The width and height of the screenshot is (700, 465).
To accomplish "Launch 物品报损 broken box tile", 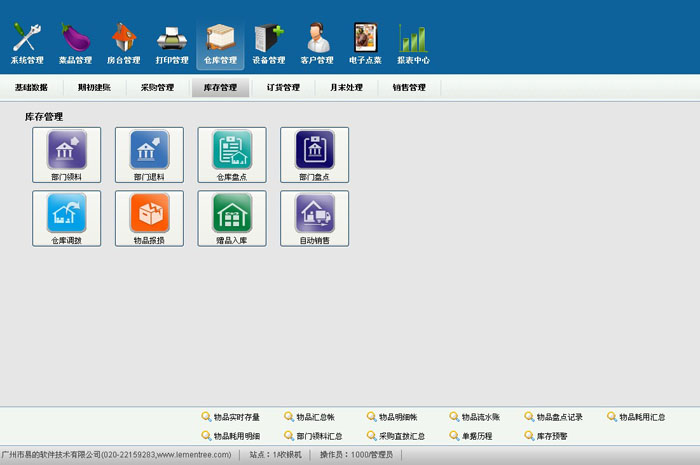I will pos(149,218).
